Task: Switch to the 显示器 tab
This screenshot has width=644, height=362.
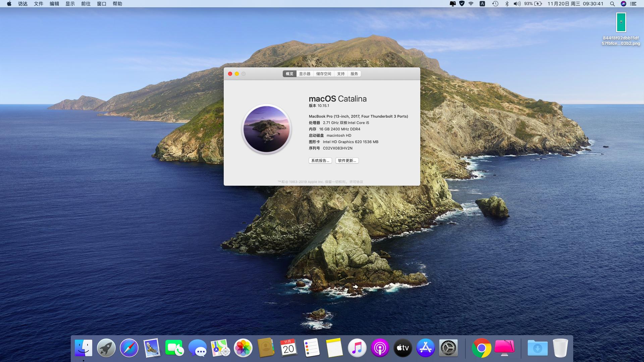Action: pos(305,73)
